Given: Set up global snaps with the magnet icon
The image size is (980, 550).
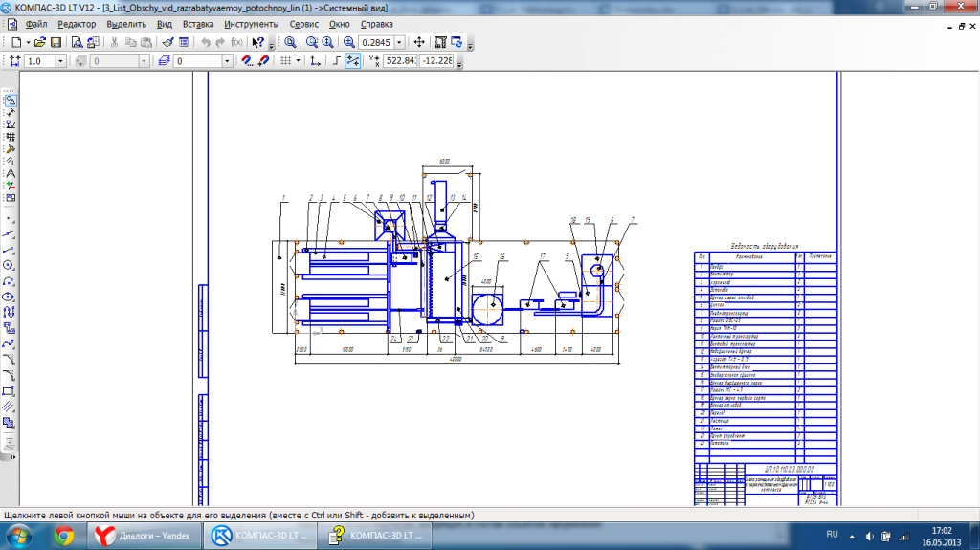Looking at the screenshot, I should pos(247,61).
